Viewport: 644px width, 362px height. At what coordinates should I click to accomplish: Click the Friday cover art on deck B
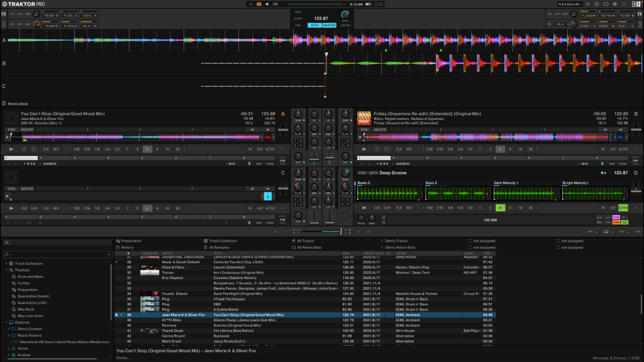(364, 118)
